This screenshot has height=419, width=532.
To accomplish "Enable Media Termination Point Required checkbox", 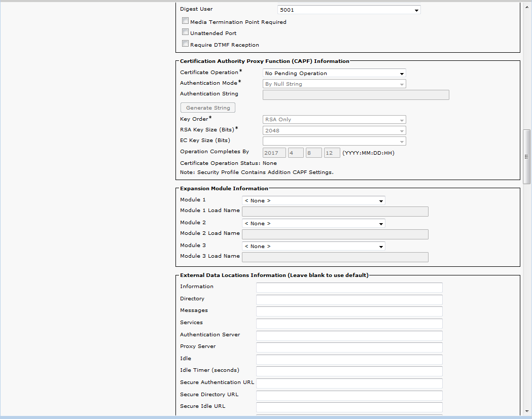I will pos(186,21).
